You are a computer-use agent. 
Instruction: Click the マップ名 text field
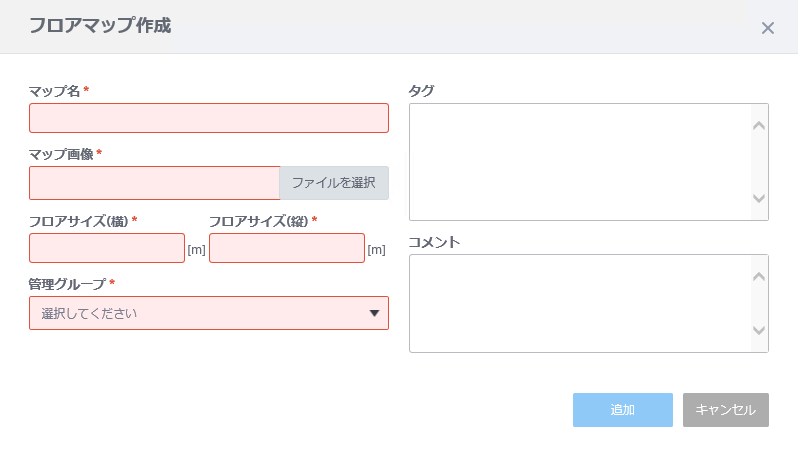pos(208,118)
